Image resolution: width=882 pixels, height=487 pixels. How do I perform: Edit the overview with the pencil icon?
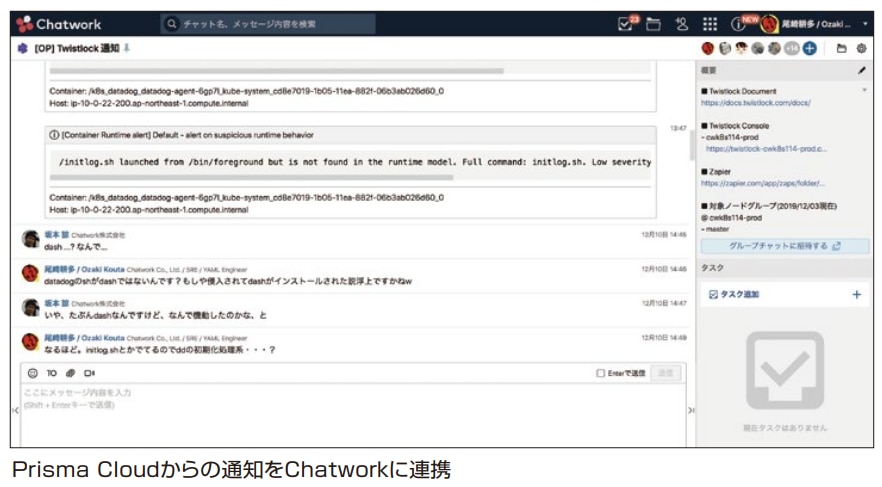point(862,70)
